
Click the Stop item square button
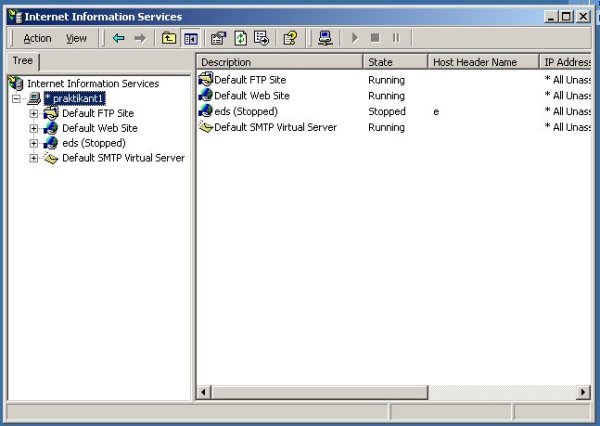tap(375, 38)
